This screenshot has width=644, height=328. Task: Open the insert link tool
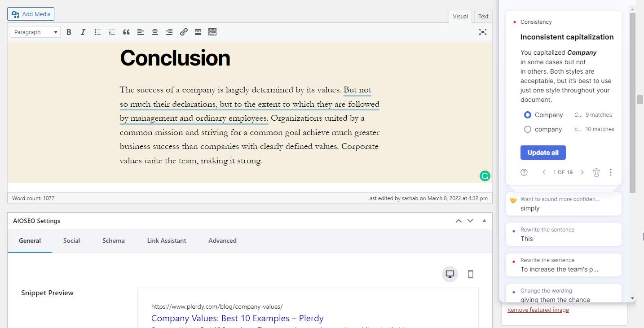click(184, 32)
